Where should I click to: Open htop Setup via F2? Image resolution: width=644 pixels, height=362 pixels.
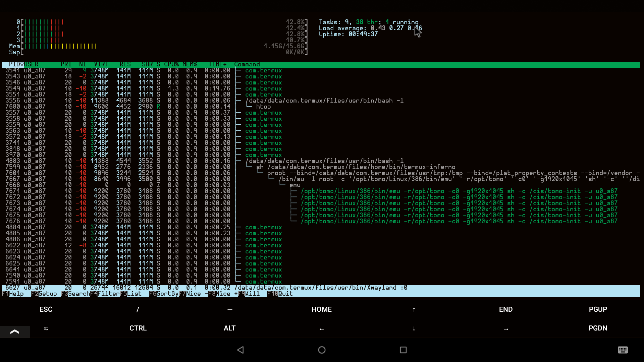click(44, 294)
